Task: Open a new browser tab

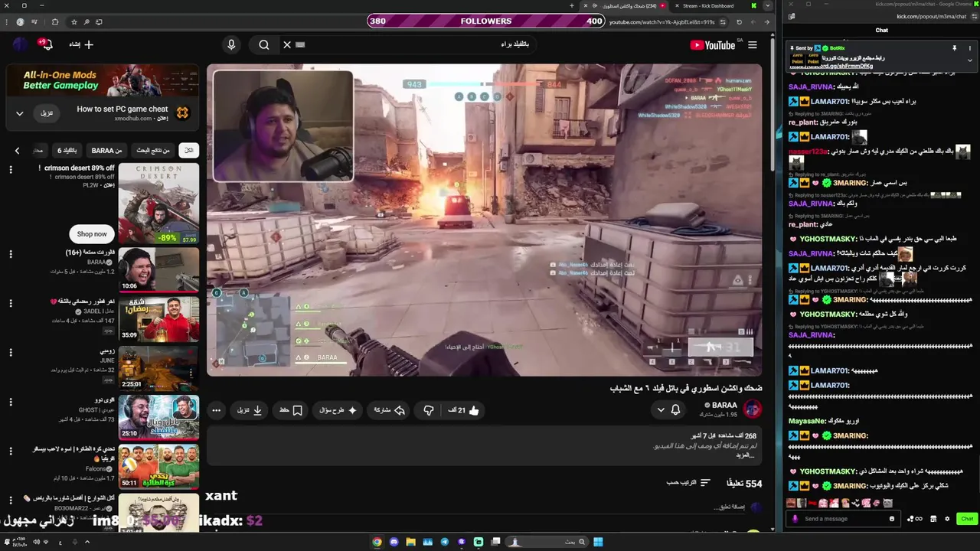Action: [x=571, y=5]
